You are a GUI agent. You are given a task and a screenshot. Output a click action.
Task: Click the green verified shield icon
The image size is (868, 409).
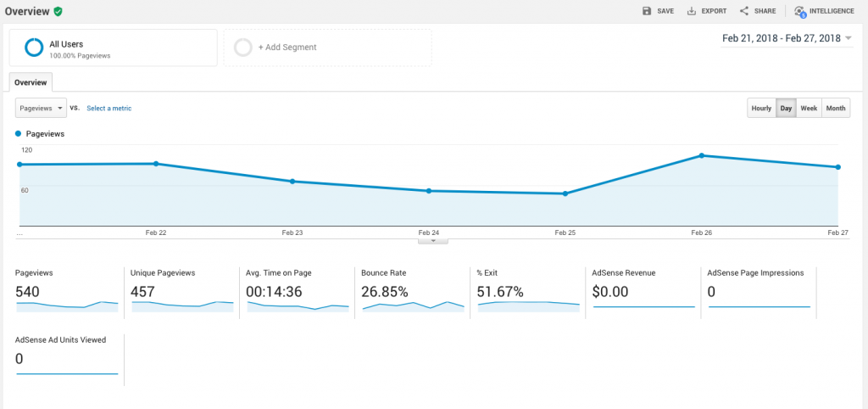(x=58, y=11)
